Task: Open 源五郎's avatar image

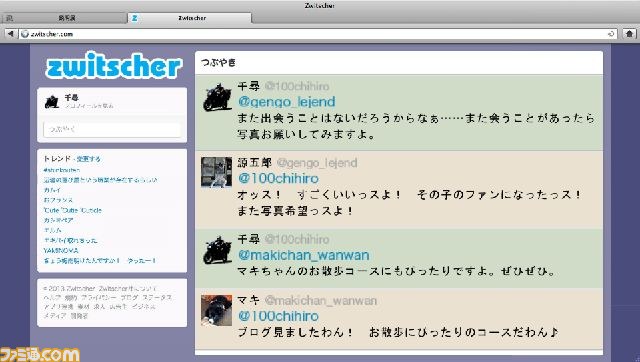Action: 216,172
